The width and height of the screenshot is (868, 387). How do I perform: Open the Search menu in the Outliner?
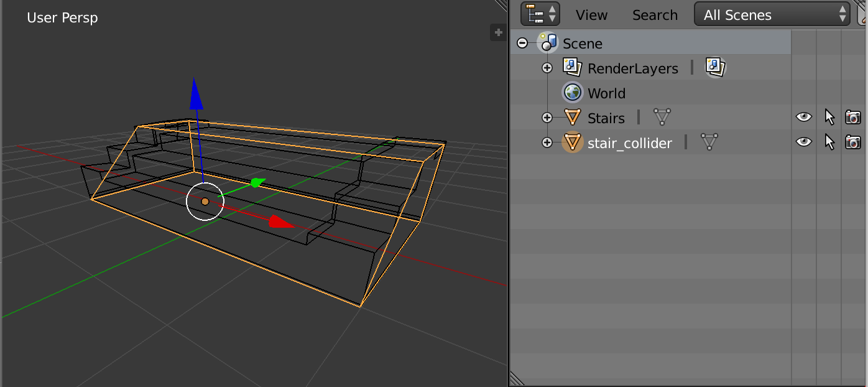tap(654, 14)
